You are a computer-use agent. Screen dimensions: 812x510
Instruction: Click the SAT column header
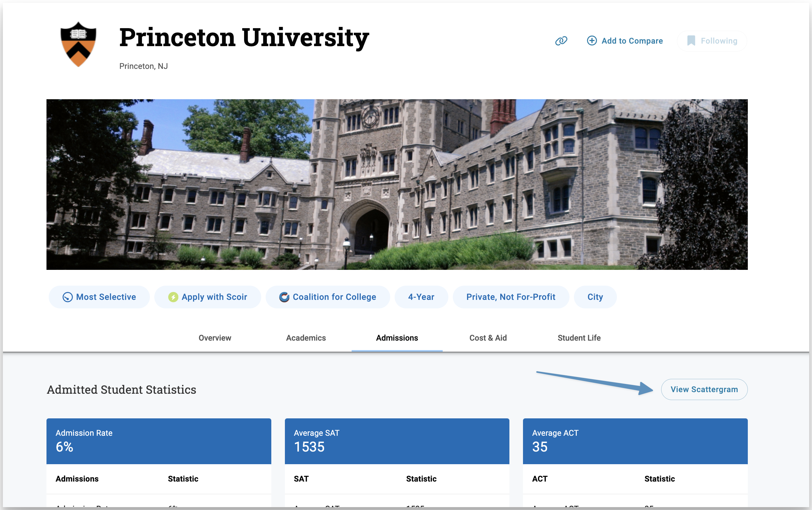[x=301, y=479]
